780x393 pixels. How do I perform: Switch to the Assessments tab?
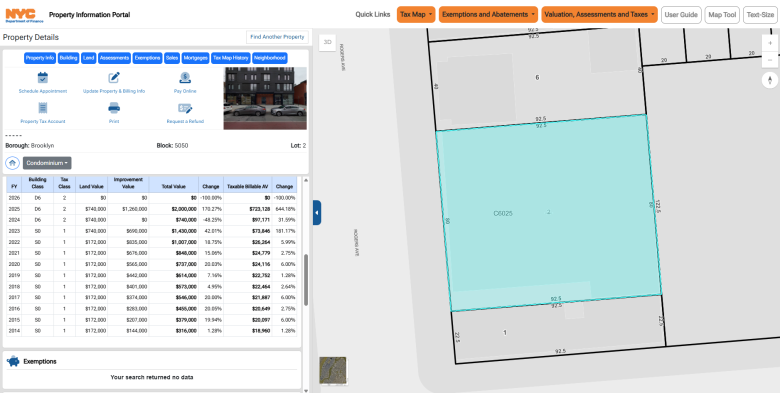pos(114,58)
